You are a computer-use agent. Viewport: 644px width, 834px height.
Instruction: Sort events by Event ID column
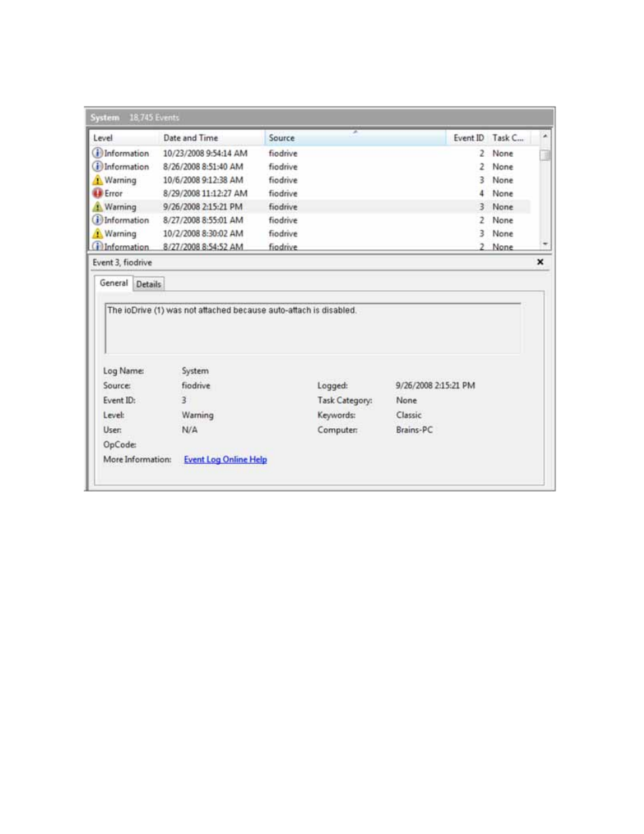[467, 138]
